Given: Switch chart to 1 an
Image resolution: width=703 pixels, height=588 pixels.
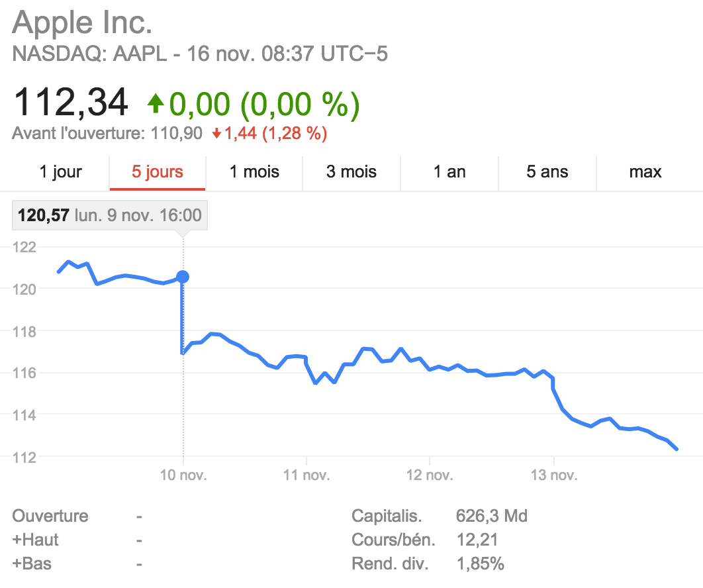Looking at the screenshot, I should pyautogui.click(x=449, y=172).
